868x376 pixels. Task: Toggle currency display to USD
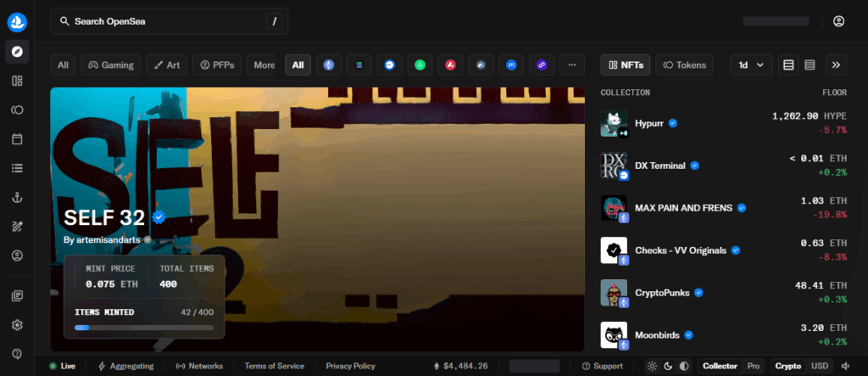click(x=820, y=366)
